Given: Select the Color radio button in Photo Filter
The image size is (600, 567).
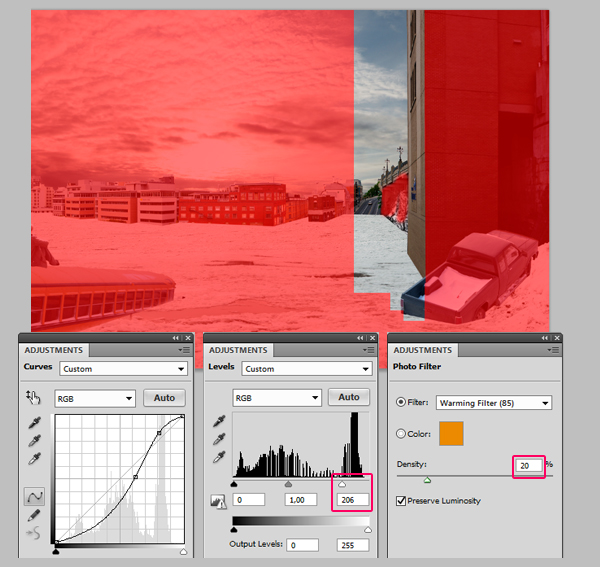Looking at the screenshot, I should coord(401,433).
